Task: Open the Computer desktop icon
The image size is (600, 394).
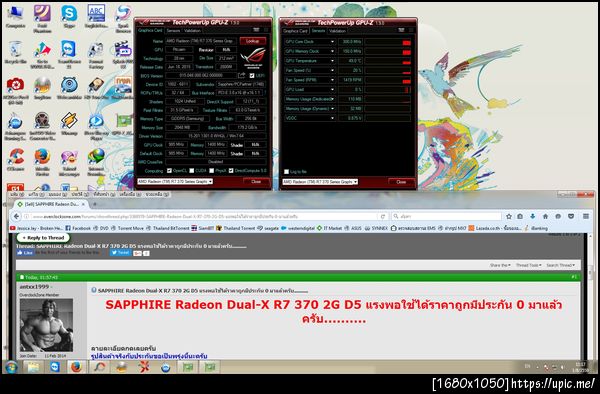Action: (15, 17)
